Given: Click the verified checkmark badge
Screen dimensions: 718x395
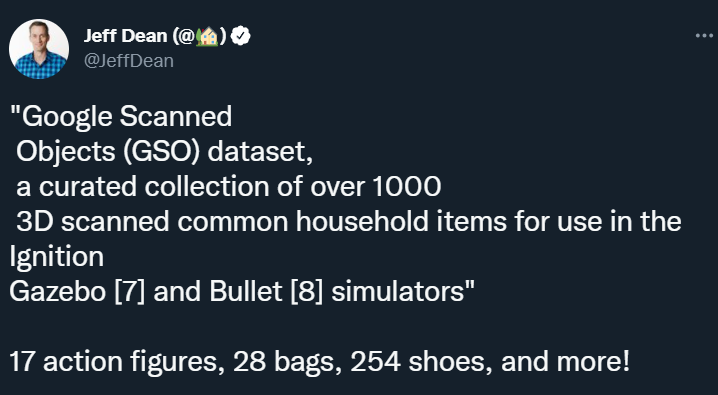Looking at the screenshot, I should point(240,36).
